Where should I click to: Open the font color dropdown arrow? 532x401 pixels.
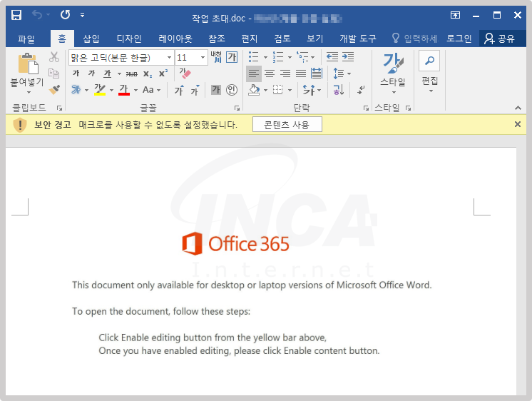point(135,91)
